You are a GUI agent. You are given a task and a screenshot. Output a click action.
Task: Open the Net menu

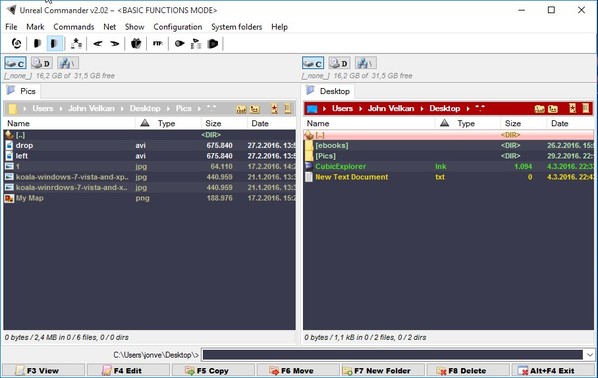tap(109, 27)
